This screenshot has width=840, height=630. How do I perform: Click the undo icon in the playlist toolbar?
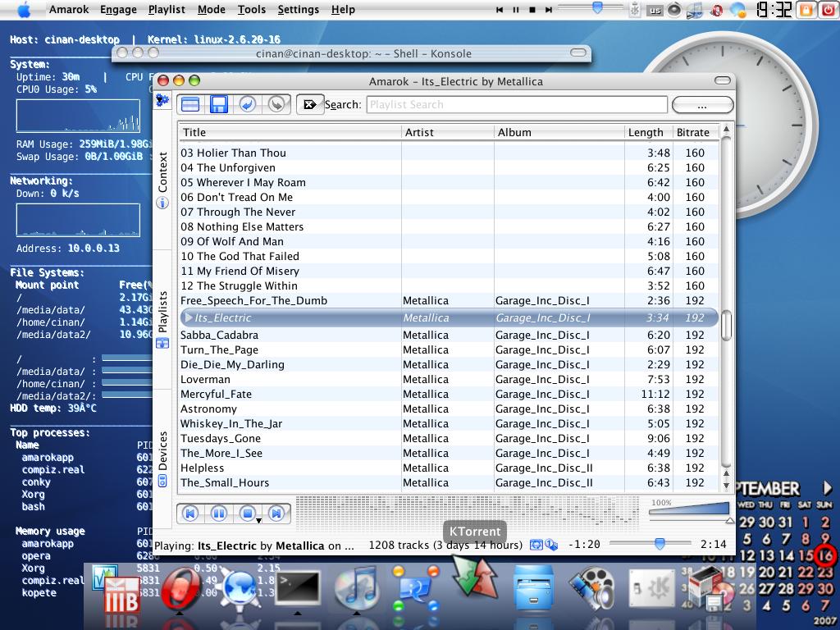click(x=248, y=104)
